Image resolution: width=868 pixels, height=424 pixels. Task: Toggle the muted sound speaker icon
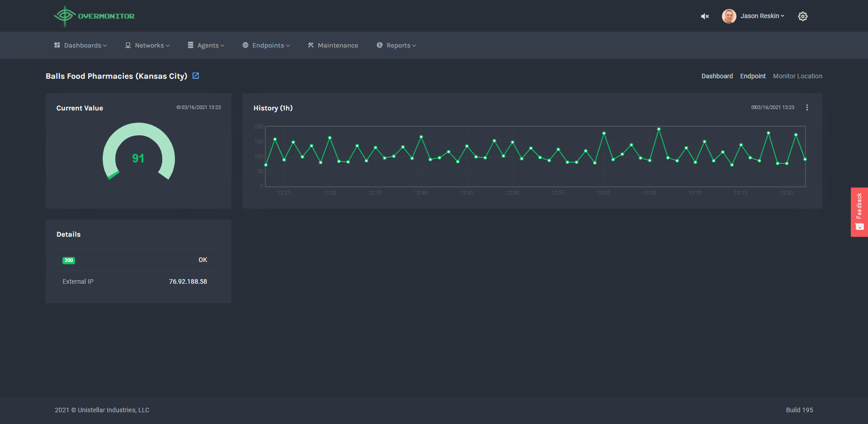705,16
